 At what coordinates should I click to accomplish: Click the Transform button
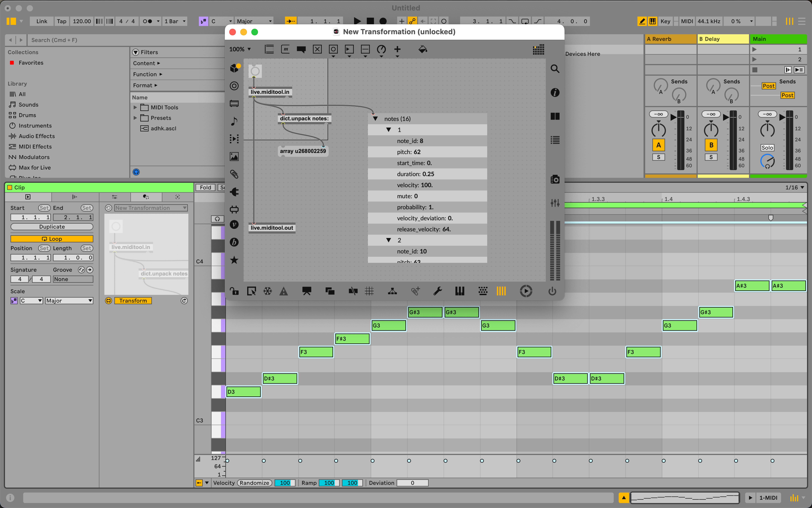click(133, 301)
